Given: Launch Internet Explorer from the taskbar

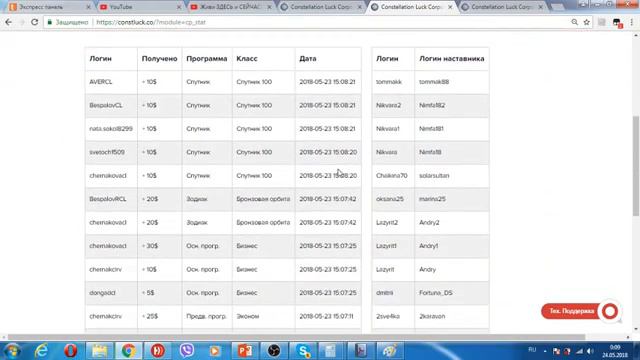Looking at the screenshot, I should point(41,351).
